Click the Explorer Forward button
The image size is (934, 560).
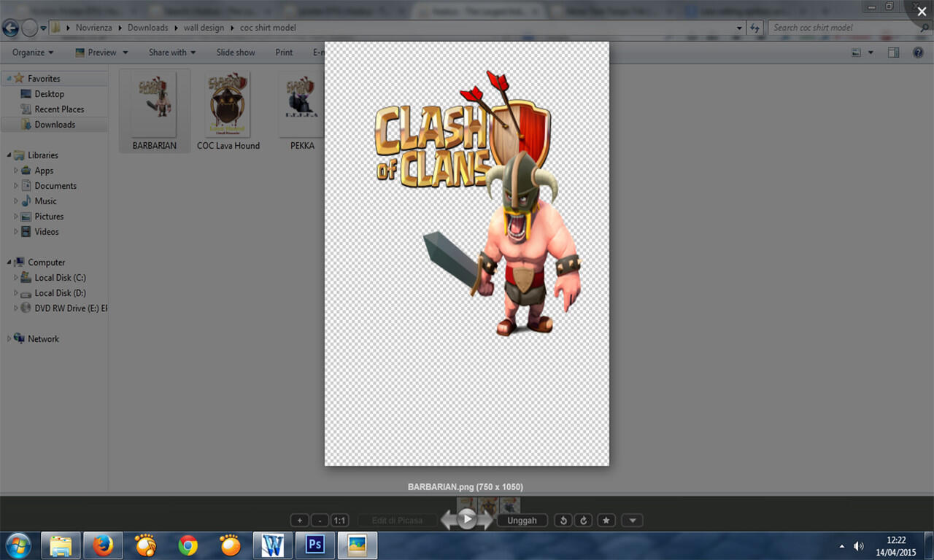point(29,28)
